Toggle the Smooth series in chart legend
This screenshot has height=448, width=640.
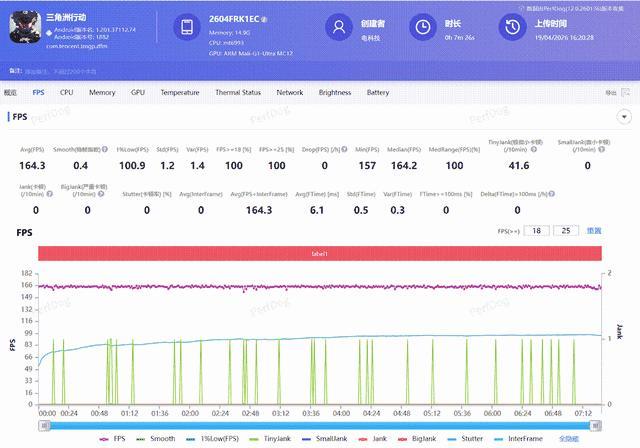point(156,439)
